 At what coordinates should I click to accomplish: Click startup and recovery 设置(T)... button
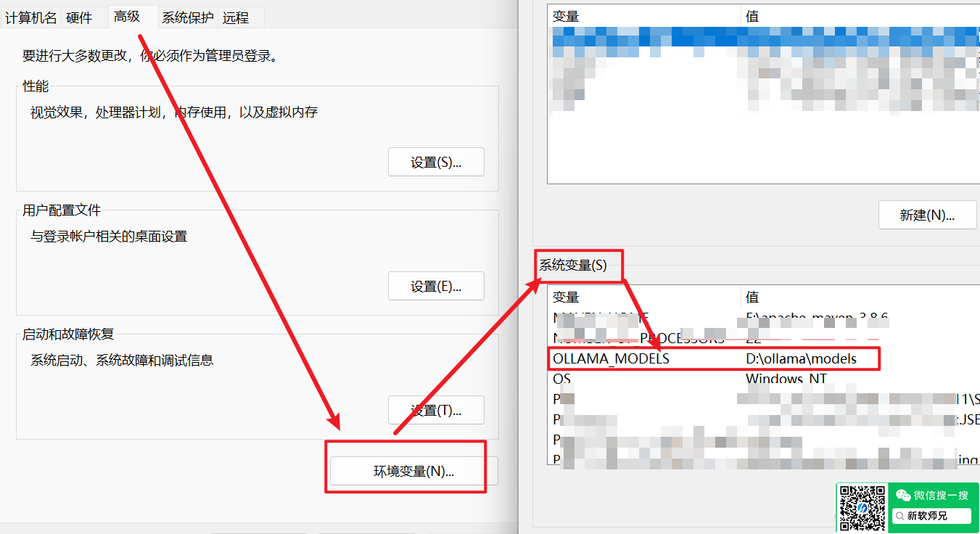click(x=436, y=410)
